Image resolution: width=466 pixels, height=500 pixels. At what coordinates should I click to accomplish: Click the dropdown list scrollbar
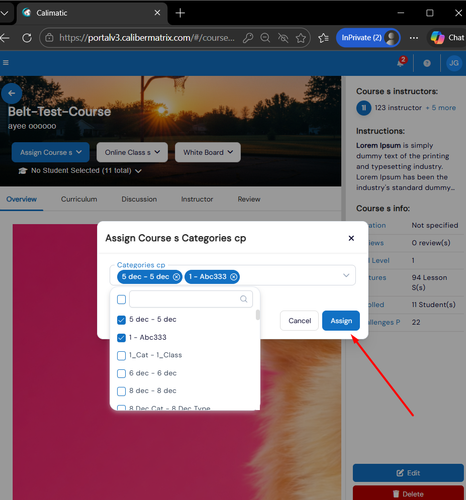coord(258,315)
